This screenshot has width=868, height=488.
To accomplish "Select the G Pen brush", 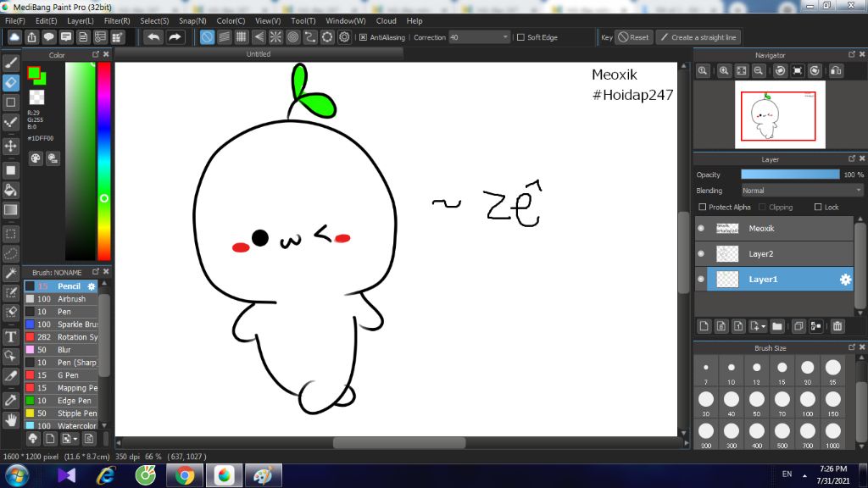I will pos(61,375).
